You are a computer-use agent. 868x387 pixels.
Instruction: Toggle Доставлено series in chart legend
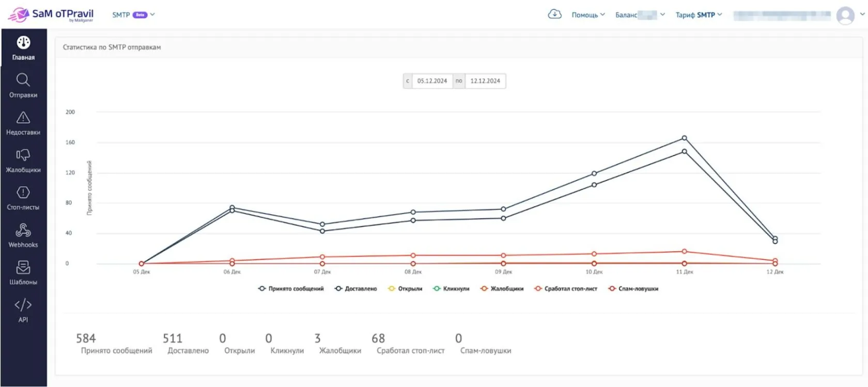(356, 289)
